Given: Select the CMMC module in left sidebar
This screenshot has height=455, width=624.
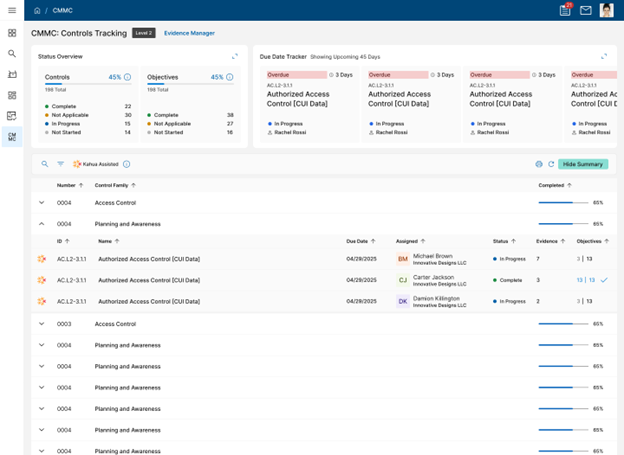Looking at the screenshot, I should point(12,137).
